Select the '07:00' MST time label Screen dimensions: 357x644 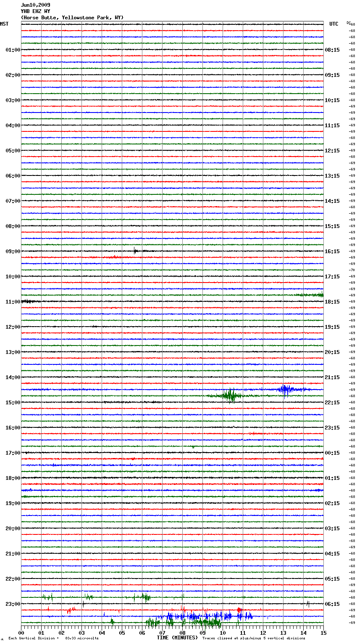point(13,201)
